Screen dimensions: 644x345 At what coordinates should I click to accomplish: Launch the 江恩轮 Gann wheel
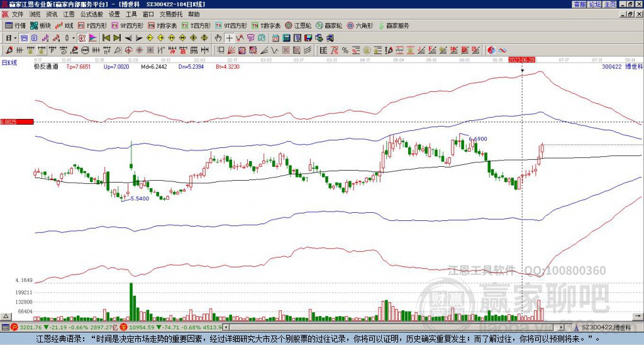(298, 25)
